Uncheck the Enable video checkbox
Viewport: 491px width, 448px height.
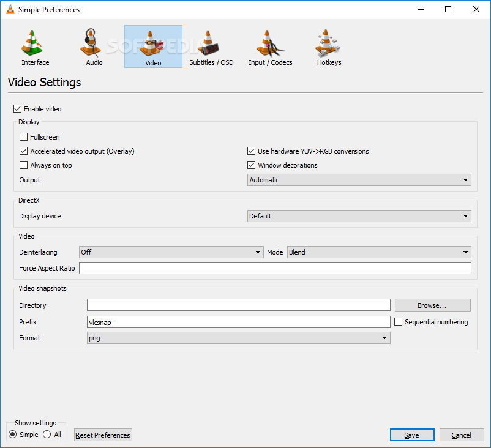[17, 109]
